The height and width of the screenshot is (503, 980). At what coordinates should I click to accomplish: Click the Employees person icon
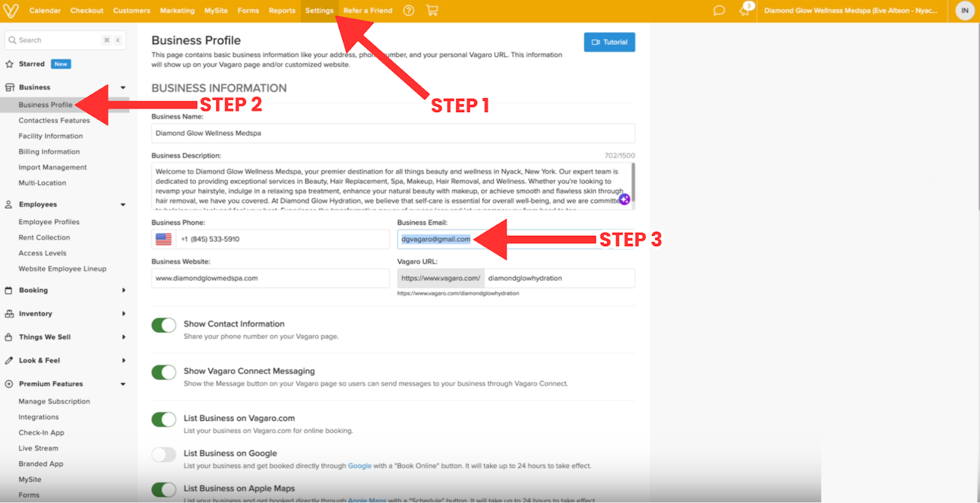click(x=9, y=204)
